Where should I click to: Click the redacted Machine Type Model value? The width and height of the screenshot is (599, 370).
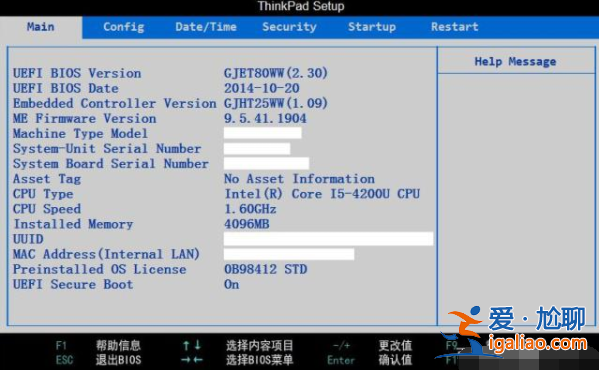pos(262,133)
